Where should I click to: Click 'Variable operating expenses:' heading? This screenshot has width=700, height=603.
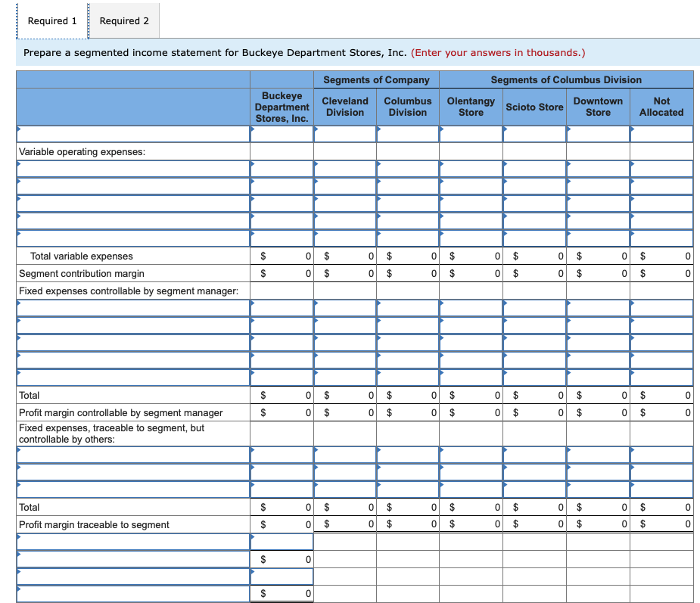[82, 152]
